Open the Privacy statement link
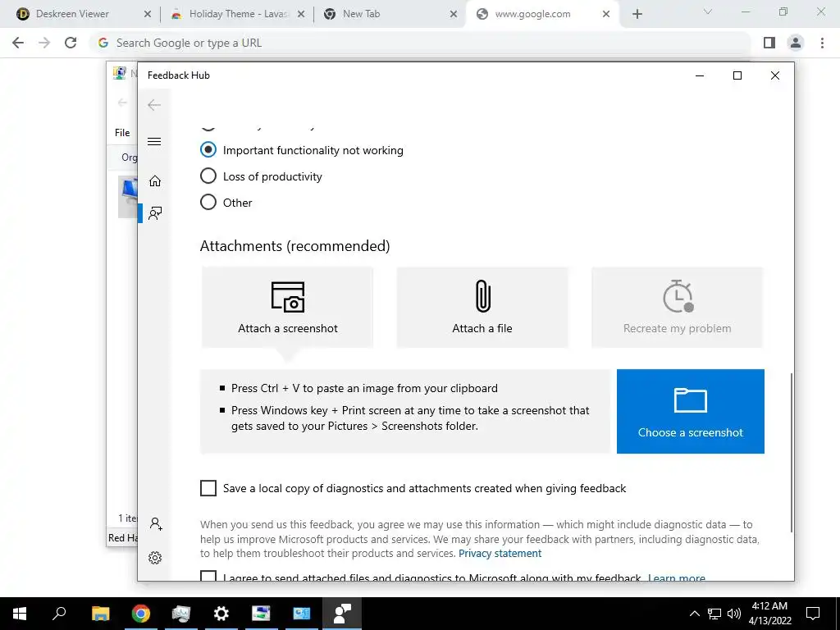Image resolution: width=840 pixels, height=630 pixels. click(500, 554)
